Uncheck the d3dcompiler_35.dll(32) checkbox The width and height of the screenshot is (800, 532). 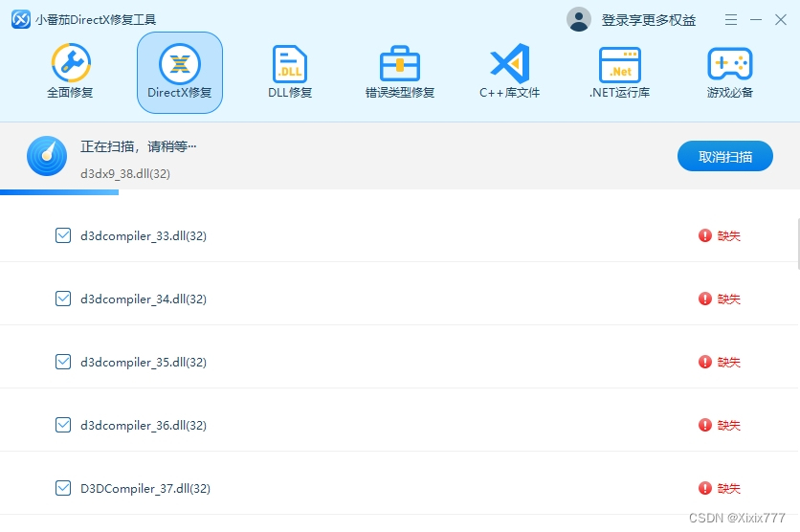pos(63,362)
